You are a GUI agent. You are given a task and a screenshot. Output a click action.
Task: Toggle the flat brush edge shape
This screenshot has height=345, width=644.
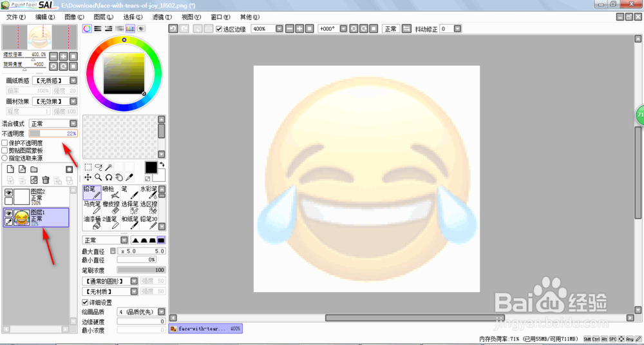point(161,240)
